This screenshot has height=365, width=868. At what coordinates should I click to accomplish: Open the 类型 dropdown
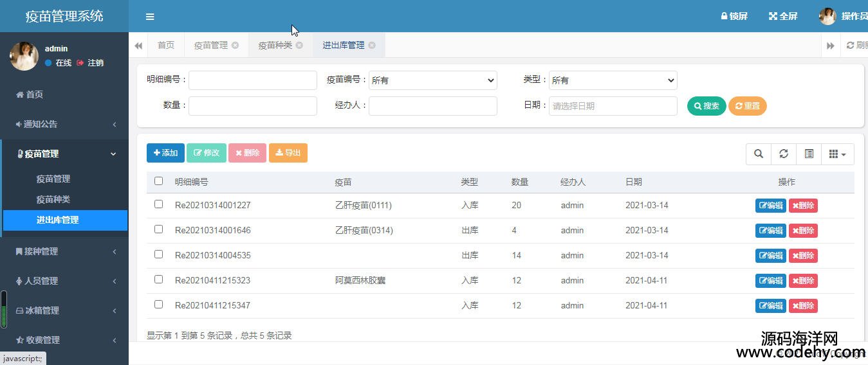pos(613,80)
